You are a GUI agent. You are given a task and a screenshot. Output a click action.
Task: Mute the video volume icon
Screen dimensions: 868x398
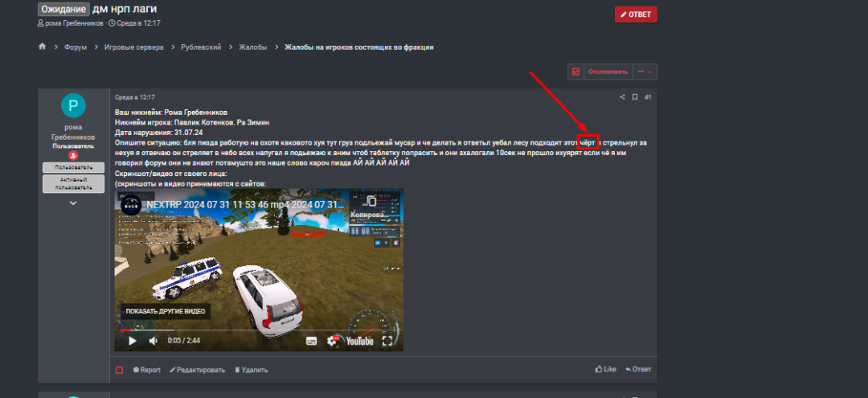point(153,341)
